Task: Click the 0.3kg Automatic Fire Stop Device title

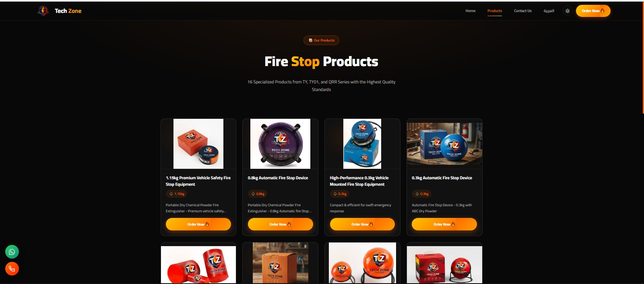Action: [442, 178]
